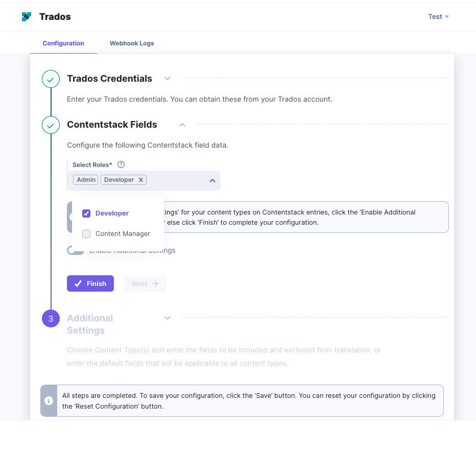Viewport: 476px width, 451px height.
Task: Expand the Trados Credentials section
Action: (168, 78)
